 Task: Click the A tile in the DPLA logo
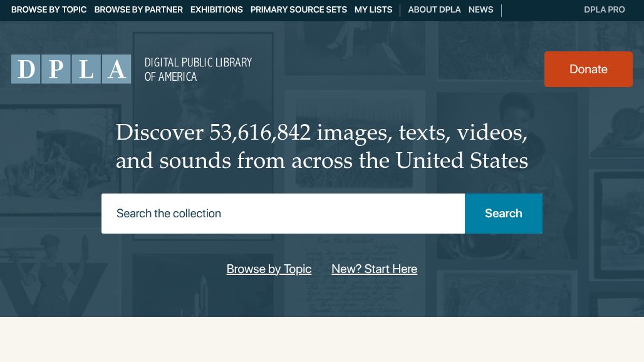pos(117,69)
